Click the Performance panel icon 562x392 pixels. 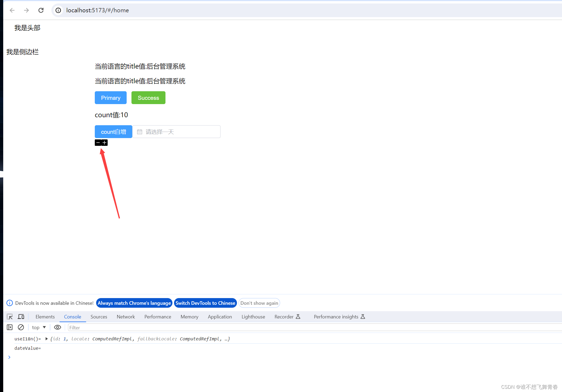point(157,317)
